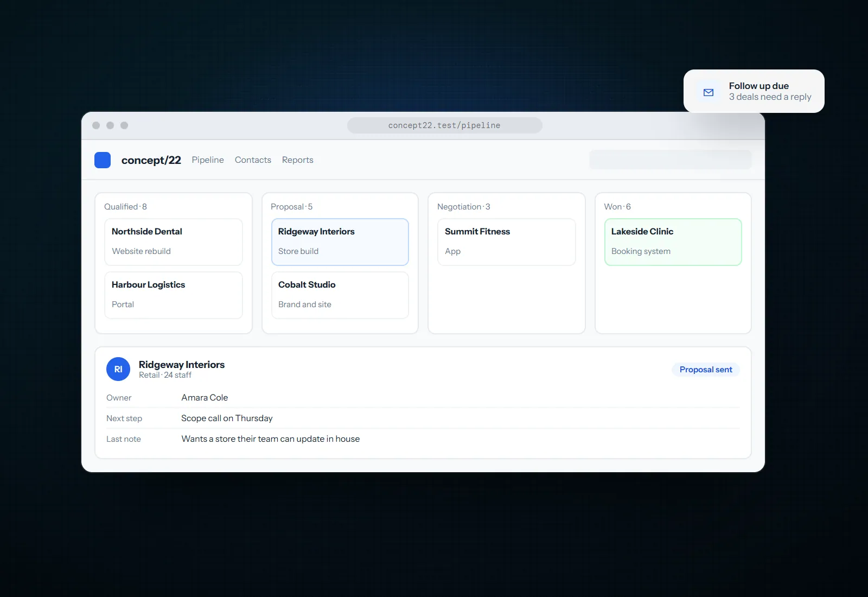Click the RI avatar for Ridgeway Interiors
This screenshot has height=597, width=868.
[118, 369]
